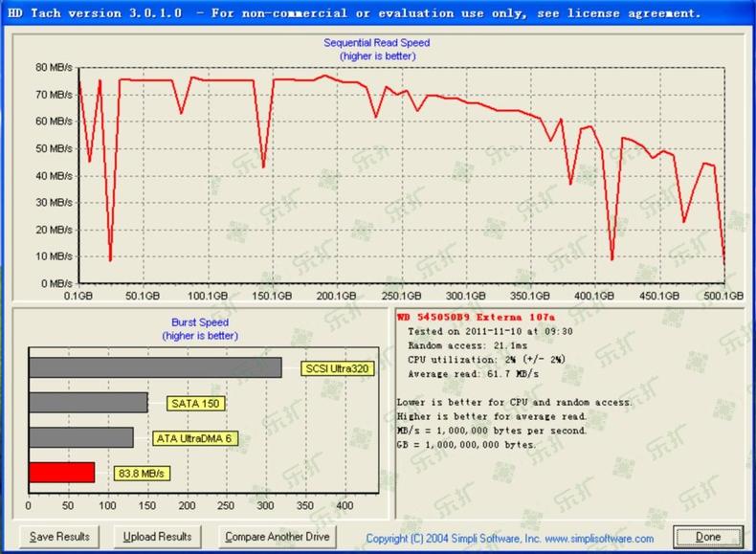Open the simplisoftware.com copyright link
756x554 pixels.
pyautogui.click(x=510, y=539)
